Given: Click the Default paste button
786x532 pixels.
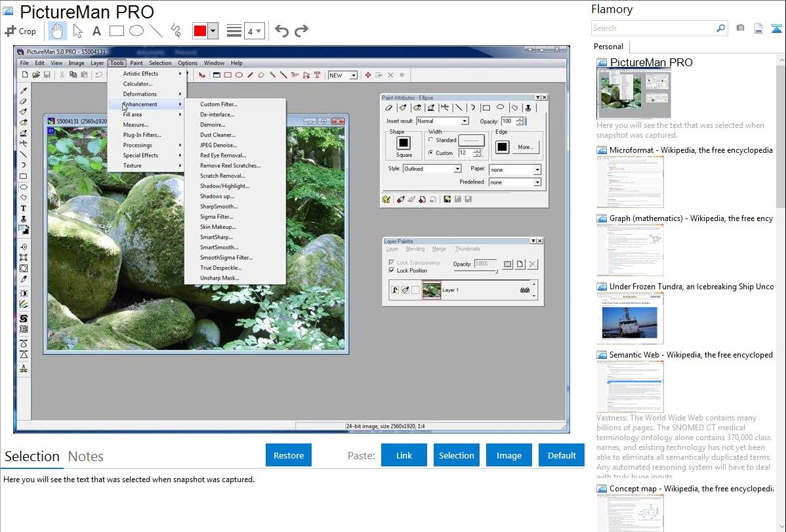Looking at the screenshot, I should click(562, 455).
